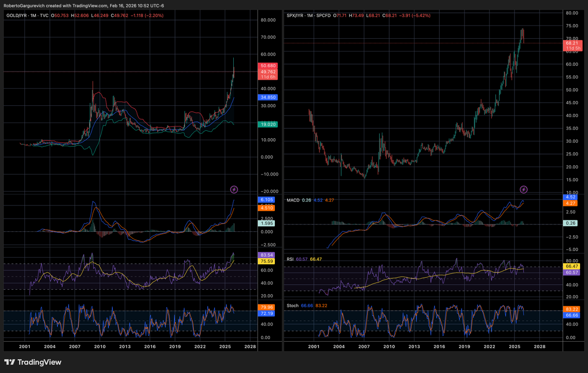The width and height of the screenshot is (588, 373).
Task: Click the 2013 time label on SPX/IYR chart
Action: [414, 346]
